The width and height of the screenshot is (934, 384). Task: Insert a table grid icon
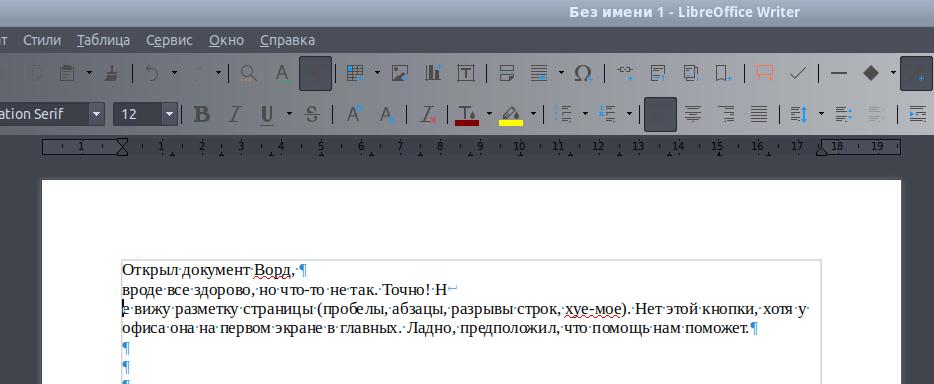pos(356,73)
